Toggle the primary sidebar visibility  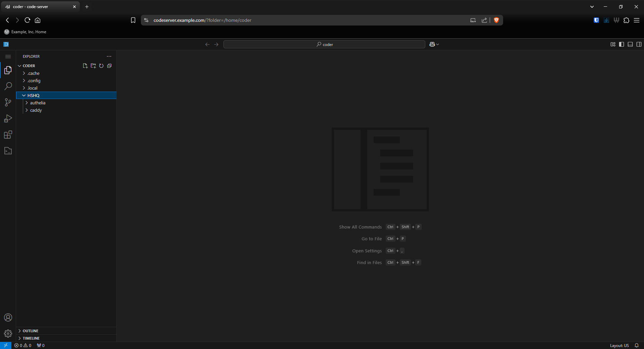pyautogui.click(x=622, y=44)
